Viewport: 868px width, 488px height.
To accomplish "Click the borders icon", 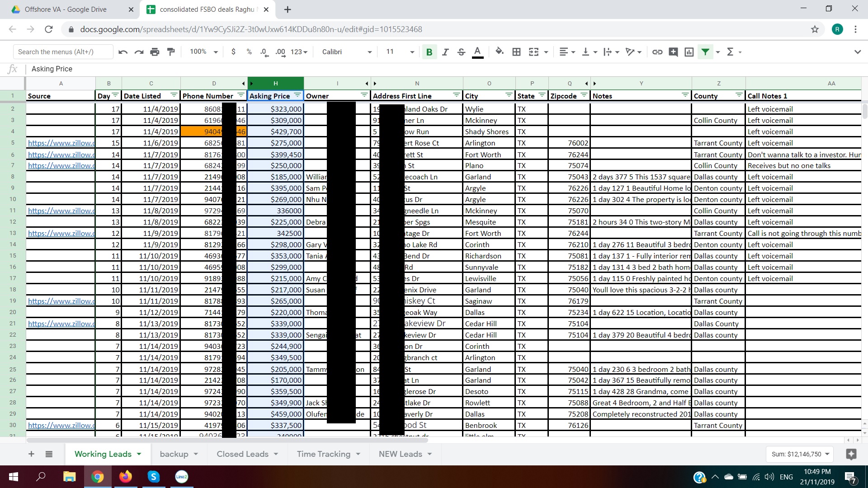I will [x=516, y=52].
